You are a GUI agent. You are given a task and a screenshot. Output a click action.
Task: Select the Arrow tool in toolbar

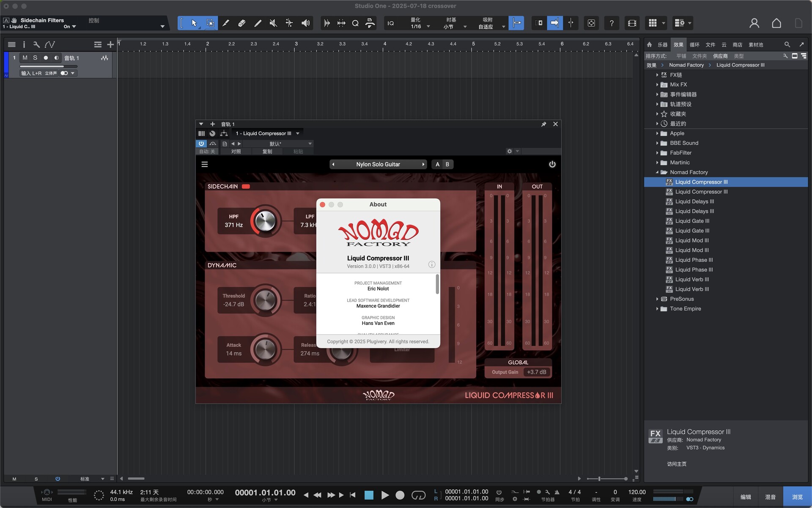[x=194, y=23]
